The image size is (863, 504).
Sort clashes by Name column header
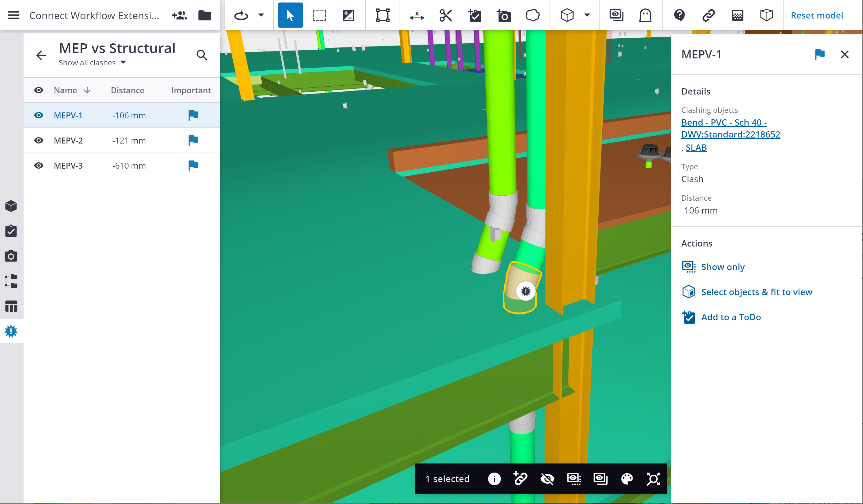click(x=65, y=90)
